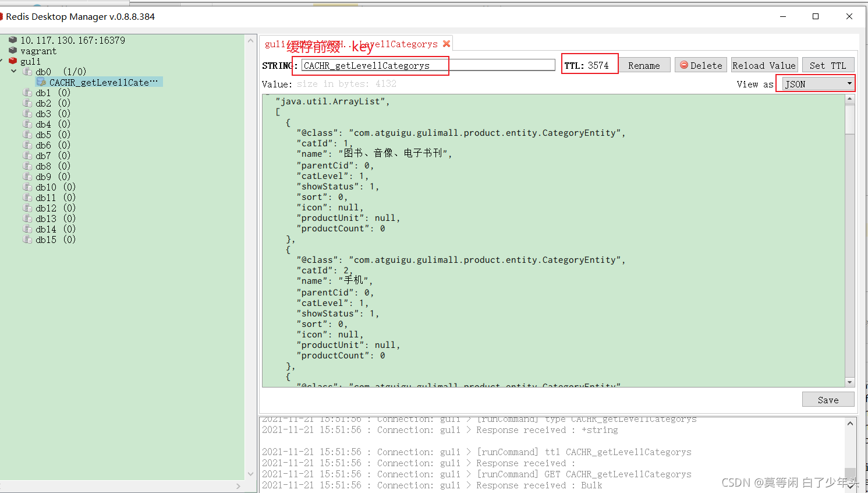
Task: Click the log line ending with +string
Action: 440,430
